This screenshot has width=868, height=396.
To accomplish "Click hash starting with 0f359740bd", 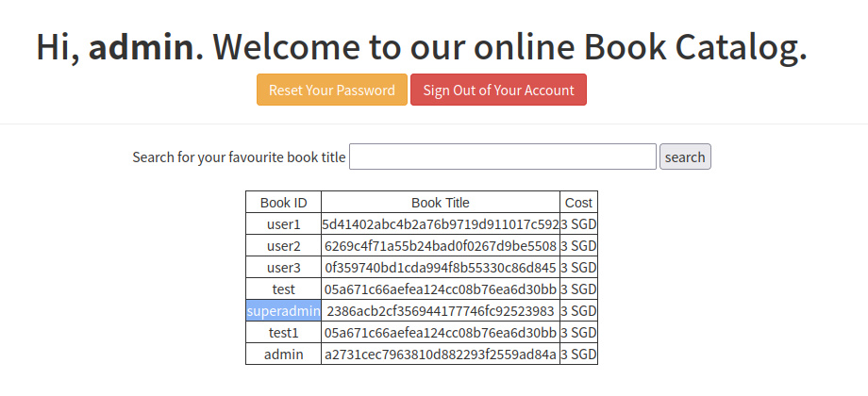I will pyautogui.click(x=440, y=268).
